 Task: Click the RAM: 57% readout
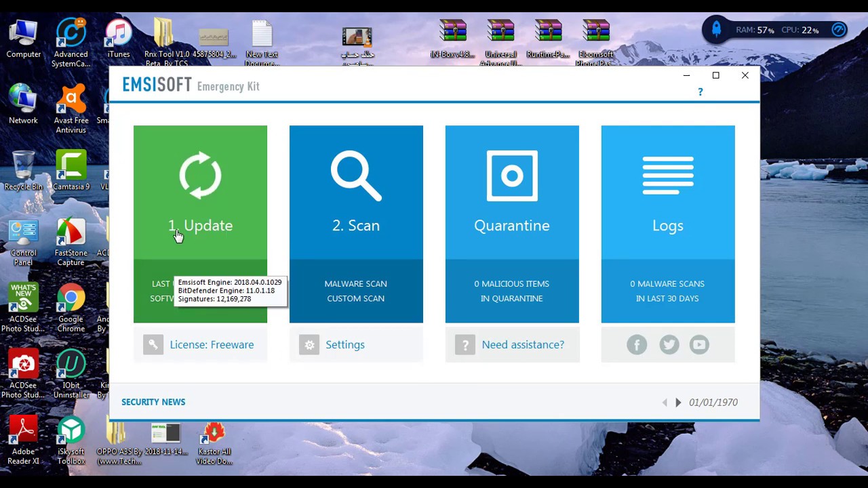[x=755, y=30]
